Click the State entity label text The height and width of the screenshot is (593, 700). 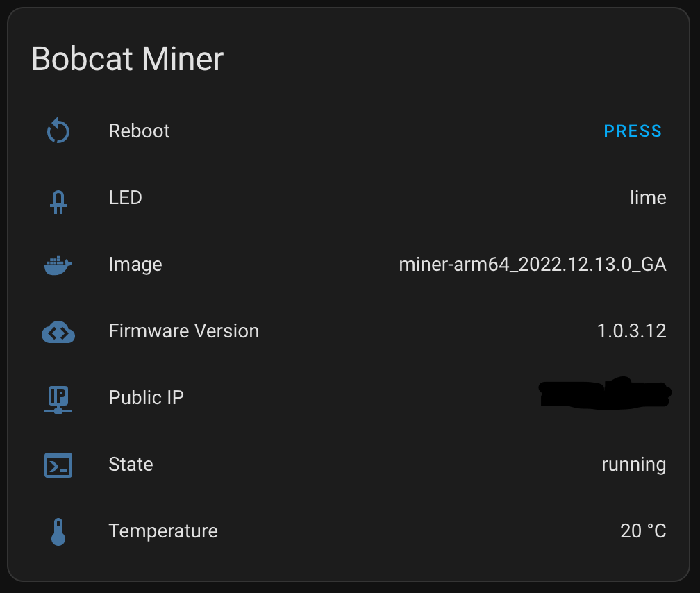tap(131, 464)
